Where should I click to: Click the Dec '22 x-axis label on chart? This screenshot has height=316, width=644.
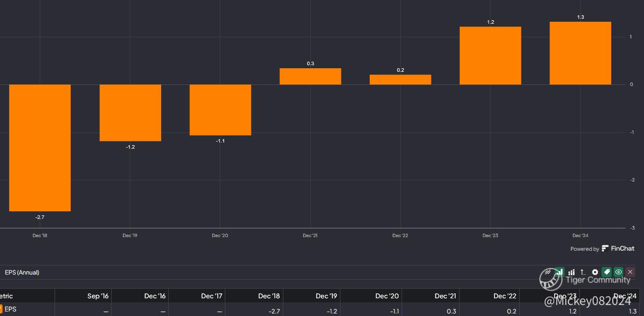click(x=401, y=236)
